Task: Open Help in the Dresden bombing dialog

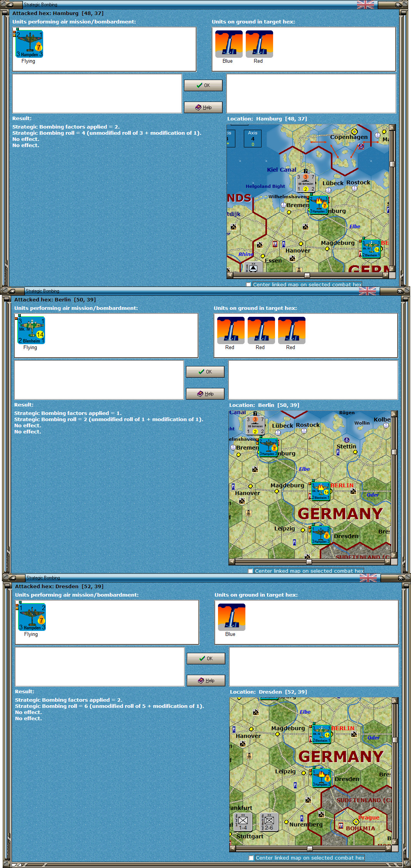Action: pos(206,681)
